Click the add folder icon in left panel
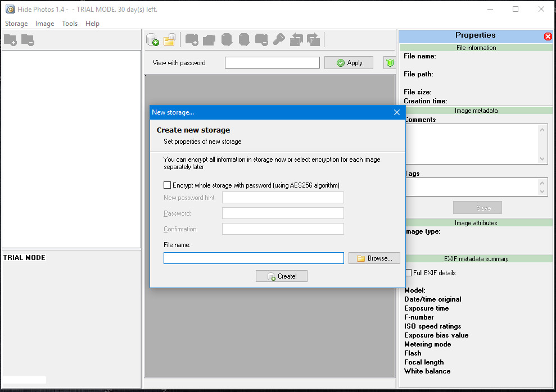 (10, 40)
